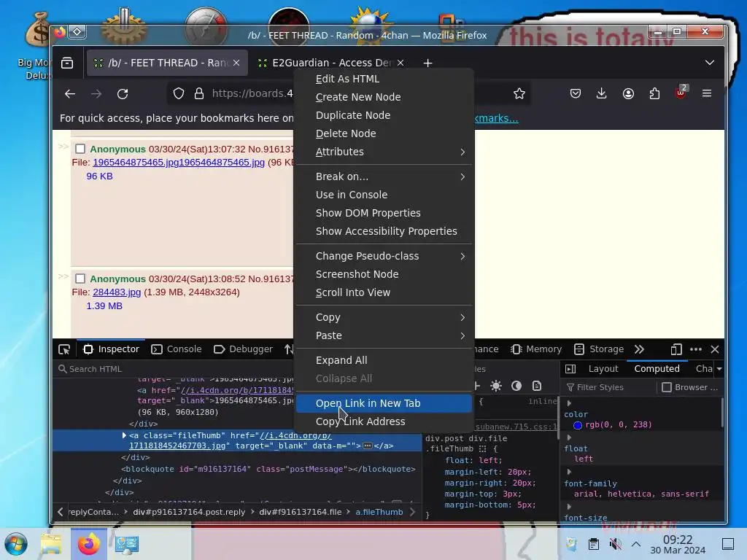
Task: Toggle flex/grid highlighter icon beside .fileThumb selector
Action: coord(482,449)
